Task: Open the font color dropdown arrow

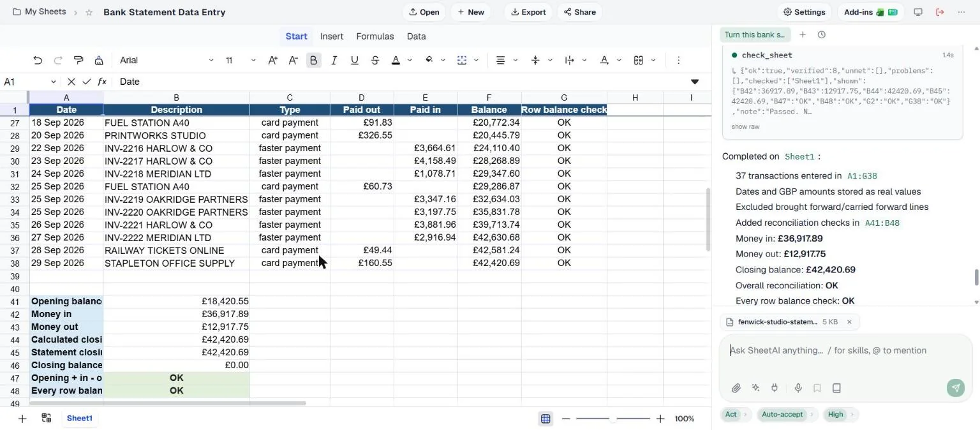Action: 410,61
